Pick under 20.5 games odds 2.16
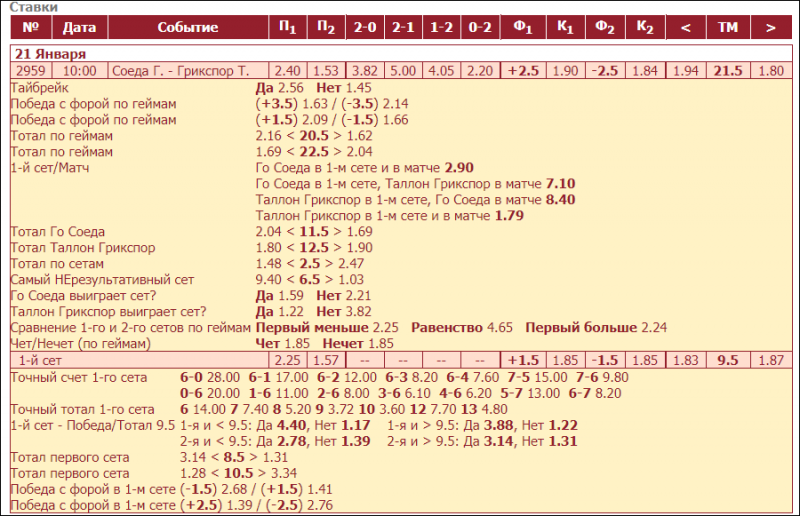Screen dimensions: 800x516 point(268,136)
